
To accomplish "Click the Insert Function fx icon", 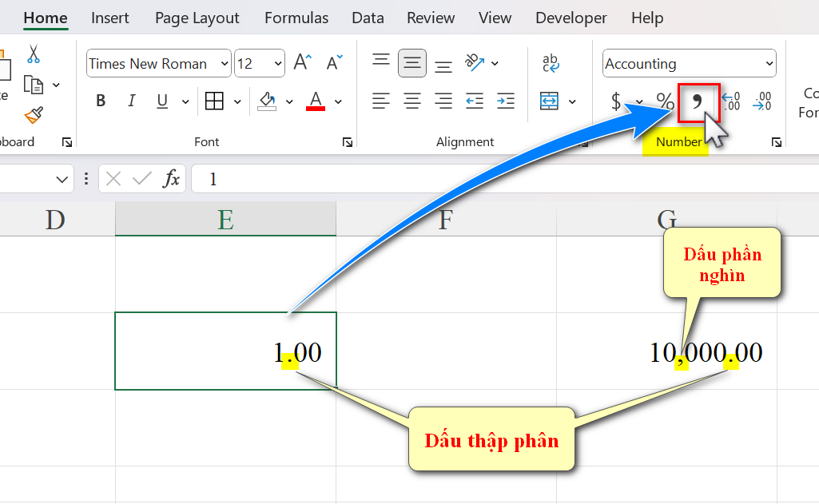I will pyautogui.click(x=171, y=179).
